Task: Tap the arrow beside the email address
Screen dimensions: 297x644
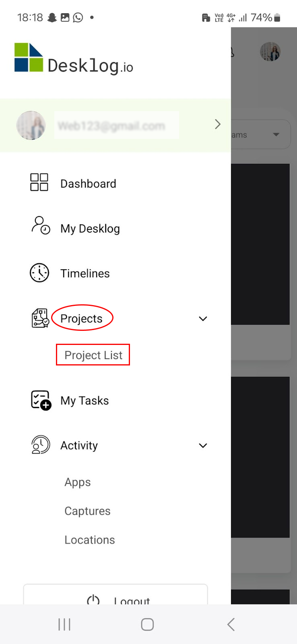Action: (x=217, y=124)
